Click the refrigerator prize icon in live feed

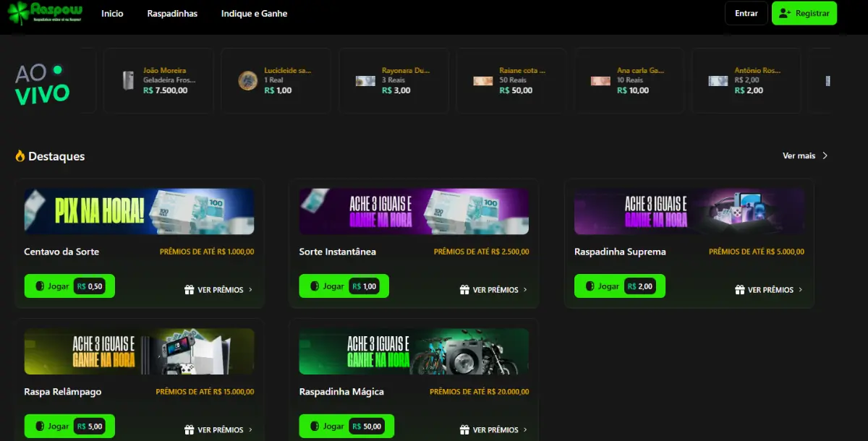[128, 81]
